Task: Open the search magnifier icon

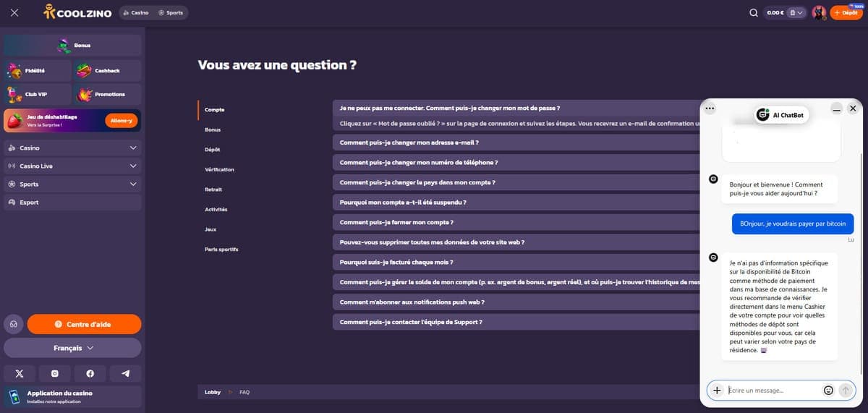Action: point(754,12)
